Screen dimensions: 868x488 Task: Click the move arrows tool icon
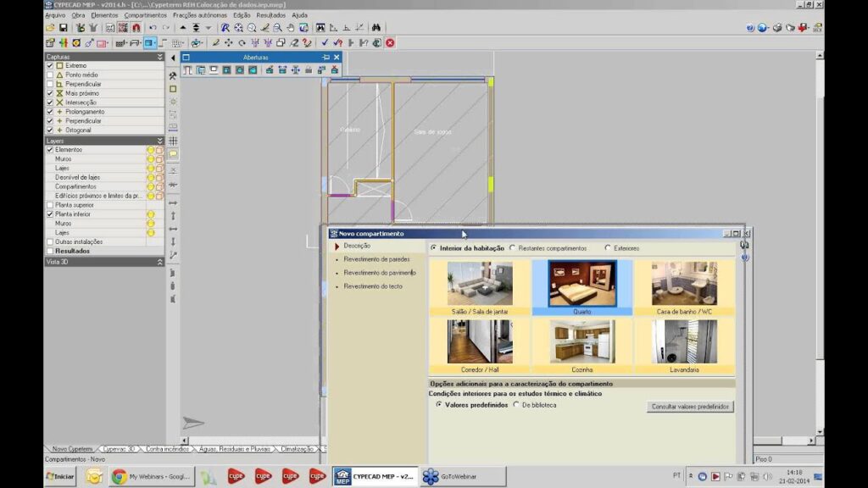(x=228, y=42)
